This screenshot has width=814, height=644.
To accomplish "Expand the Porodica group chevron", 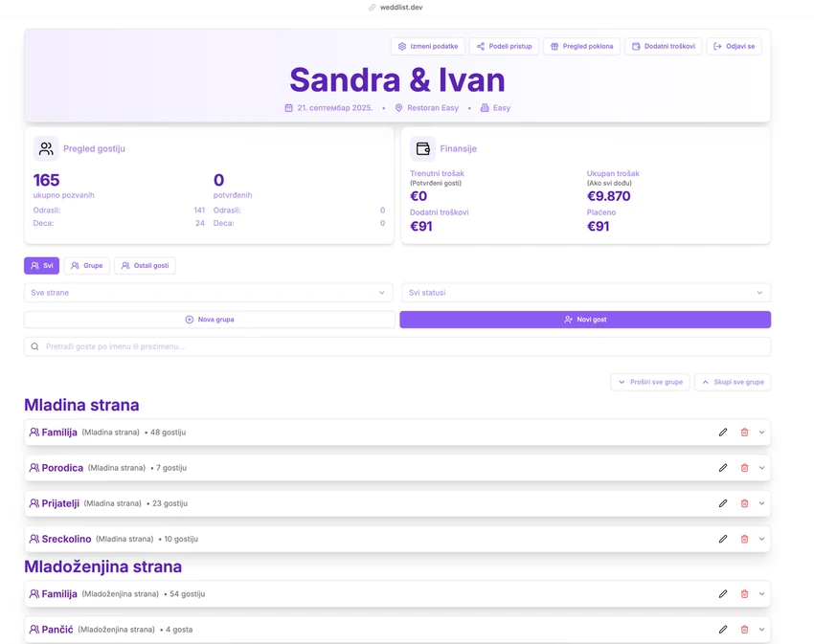I will pos(761,468).
